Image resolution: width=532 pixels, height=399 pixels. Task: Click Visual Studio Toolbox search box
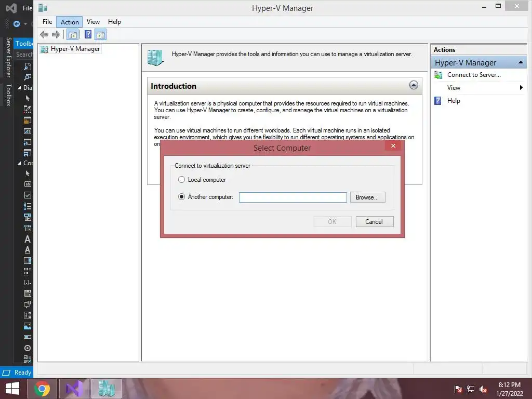tap(24, 54)
